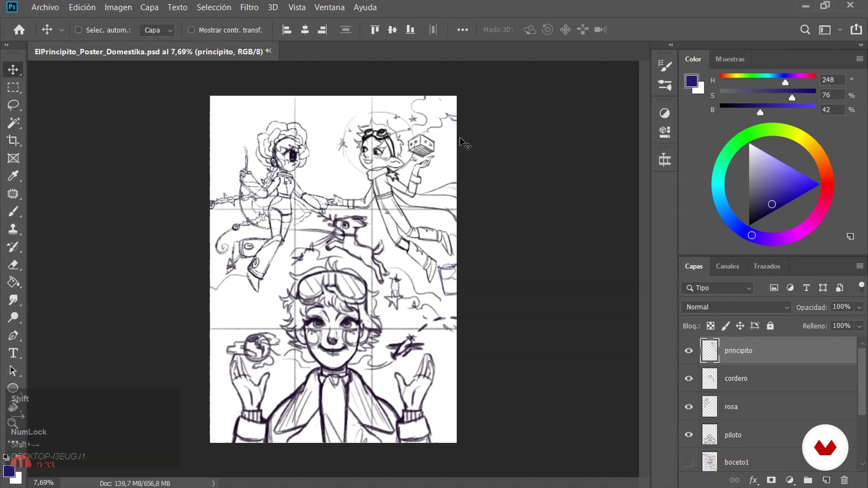Create a new layer
Screen dimensions: 868x488
coord(826,480)
